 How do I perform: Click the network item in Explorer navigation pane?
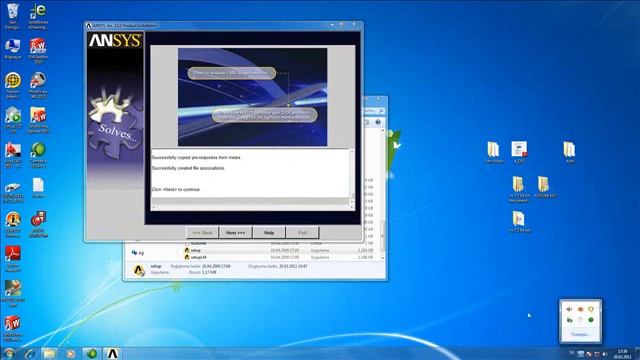[138, 253]
